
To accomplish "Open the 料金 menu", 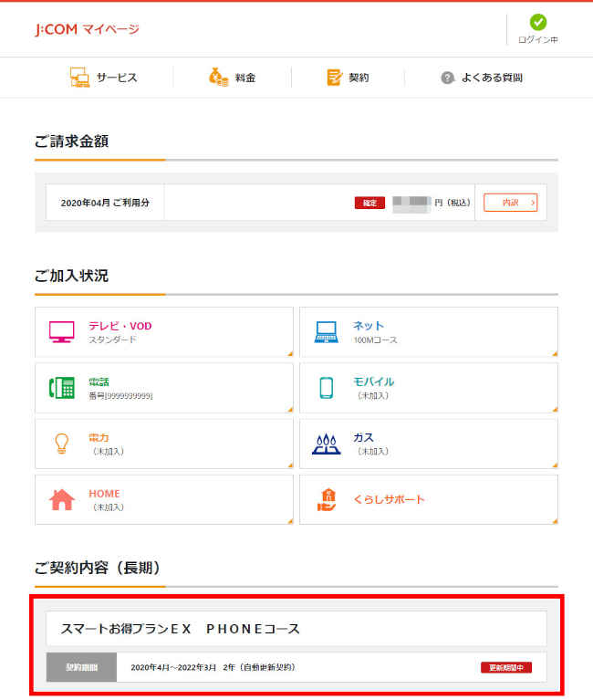I will tap(232, 78).
